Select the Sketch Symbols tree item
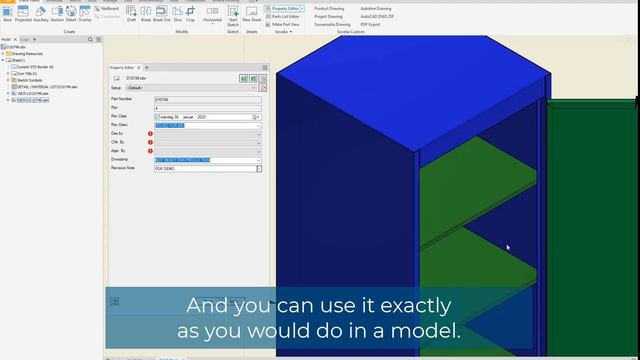The width and height of the screenshot is (640, 360). [29, 80]
